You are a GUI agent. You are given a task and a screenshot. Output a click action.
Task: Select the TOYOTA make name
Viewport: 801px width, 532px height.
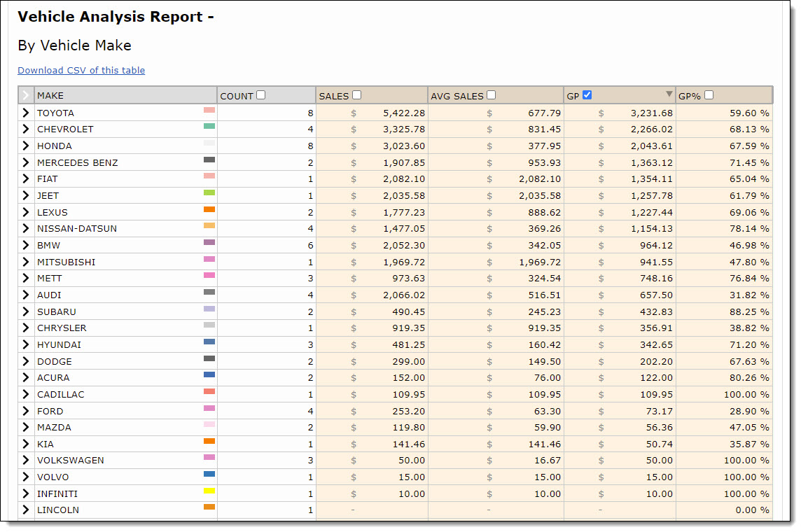pos(55,113)
